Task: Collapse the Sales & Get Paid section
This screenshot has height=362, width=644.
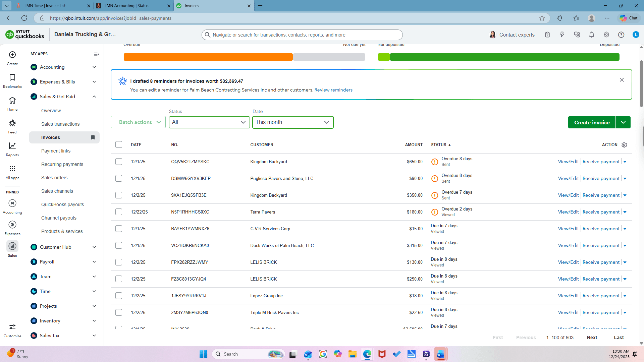Action: 94,97
